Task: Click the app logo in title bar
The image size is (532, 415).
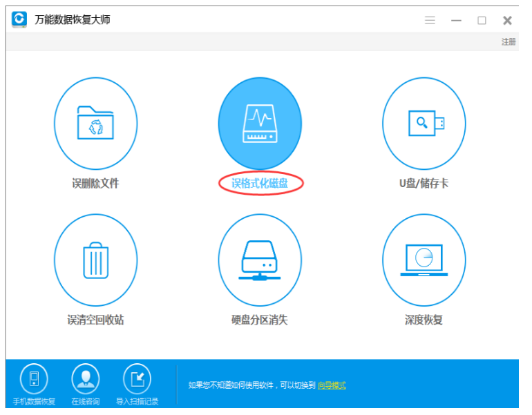Action: click(20, 19)
